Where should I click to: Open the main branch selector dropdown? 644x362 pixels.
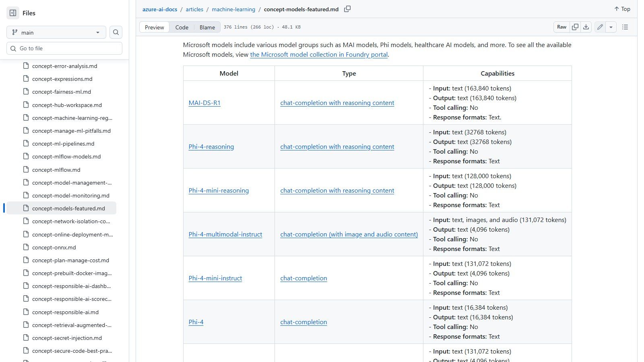coord(56,32)
